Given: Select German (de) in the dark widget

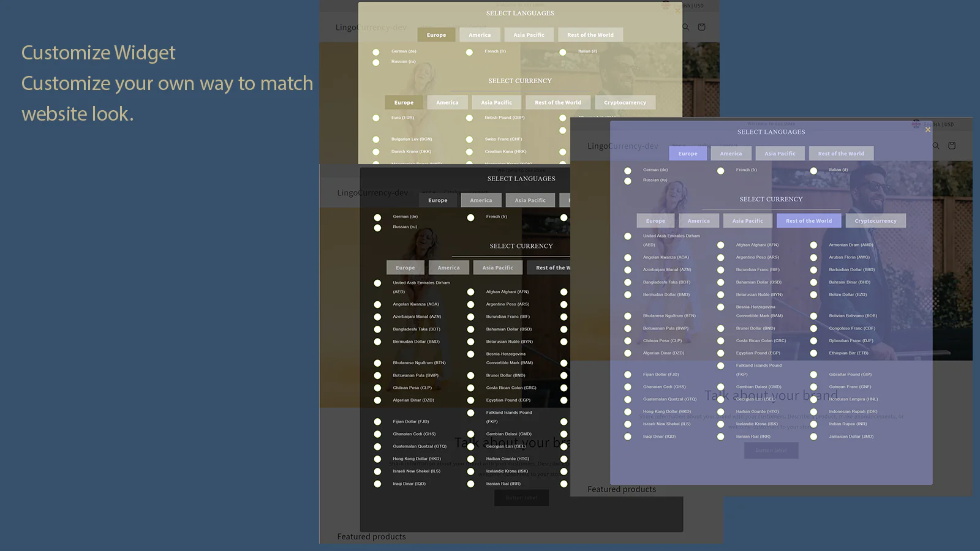Looking at the screenshot, I should (x=377, y=217).
